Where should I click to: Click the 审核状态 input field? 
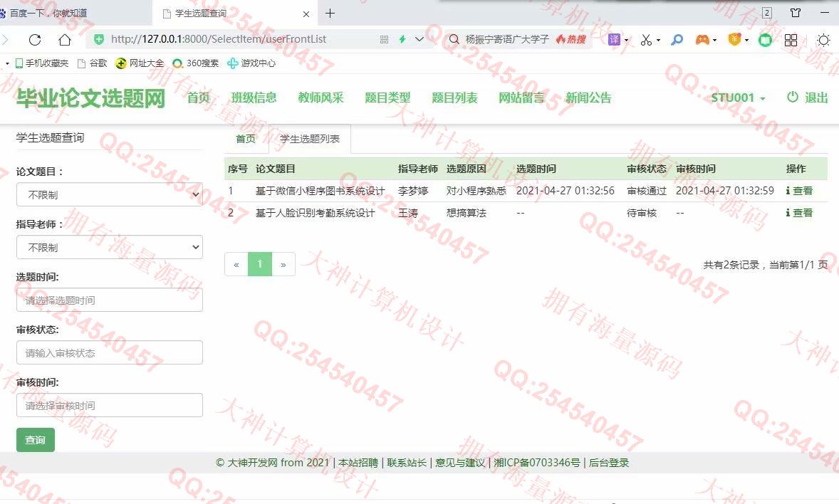[110, 352]
